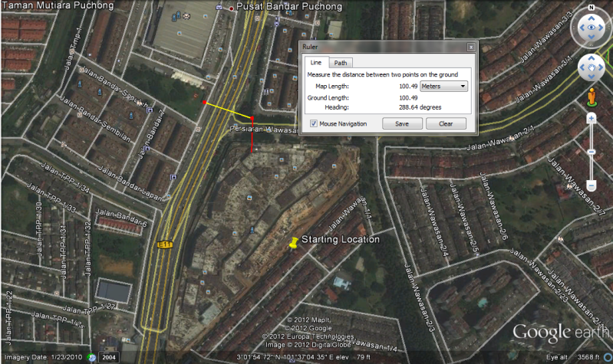Image resolution: width=613 pixels, height=364 pixels.
Task: Click the Map Length value 100.49
Action: point(408,87)
